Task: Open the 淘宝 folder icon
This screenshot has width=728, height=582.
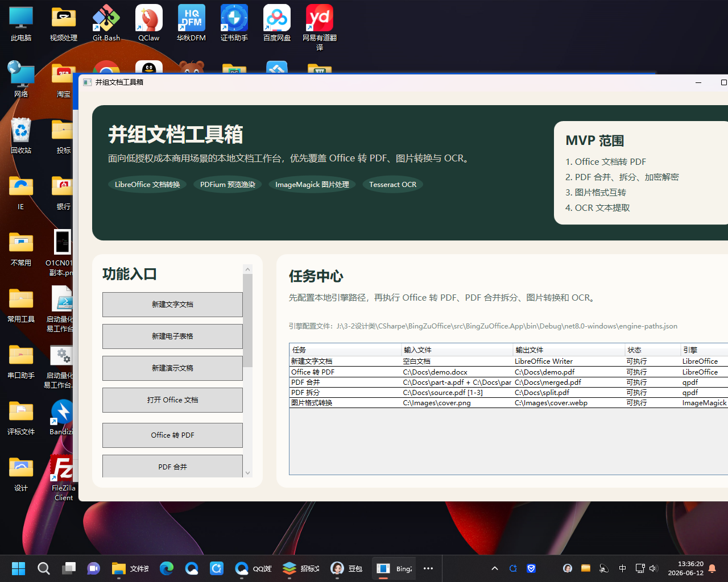Action: 63,80
